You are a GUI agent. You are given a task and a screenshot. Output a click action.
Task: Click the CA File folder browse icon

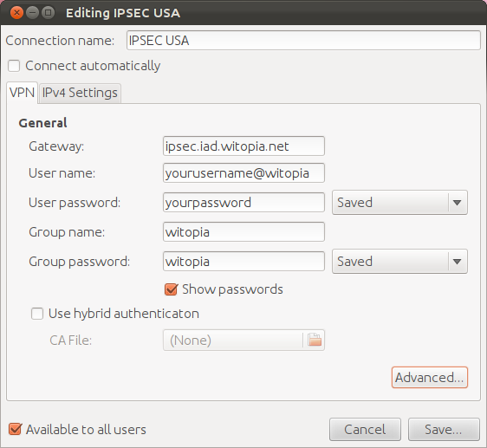click(315, 340)
